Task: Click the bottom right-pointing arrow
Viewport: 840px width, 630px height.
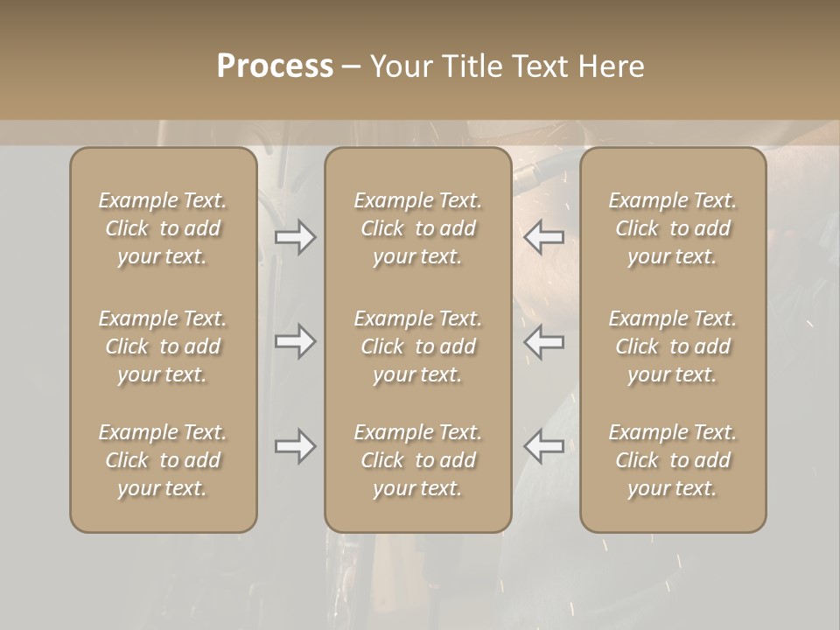Action: coord(295,446)
